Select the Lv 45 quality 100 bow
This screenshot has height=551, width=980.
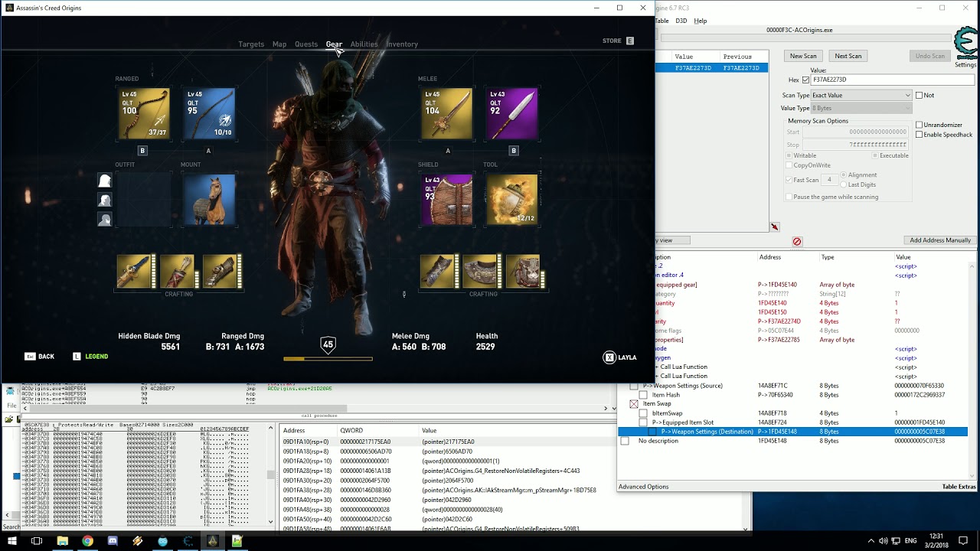(x=143, y=114)
